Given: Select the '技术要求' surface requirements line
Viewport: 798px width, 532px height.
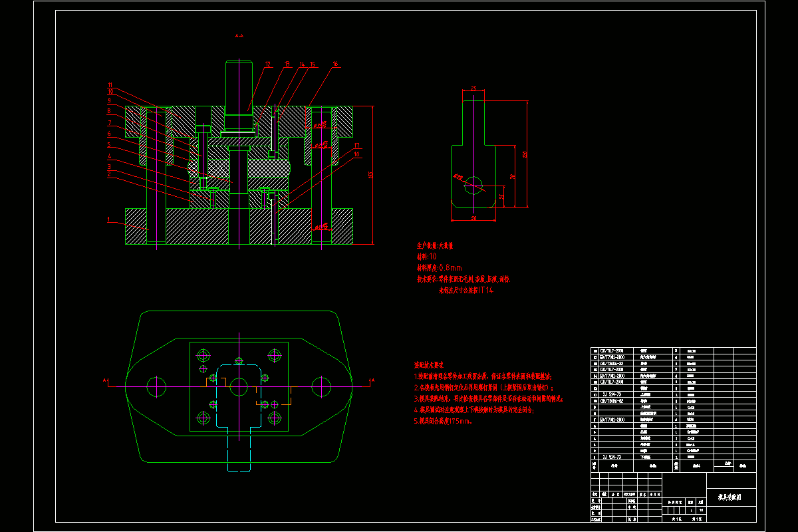Looking at the screenshot, I should click(463, 279).
